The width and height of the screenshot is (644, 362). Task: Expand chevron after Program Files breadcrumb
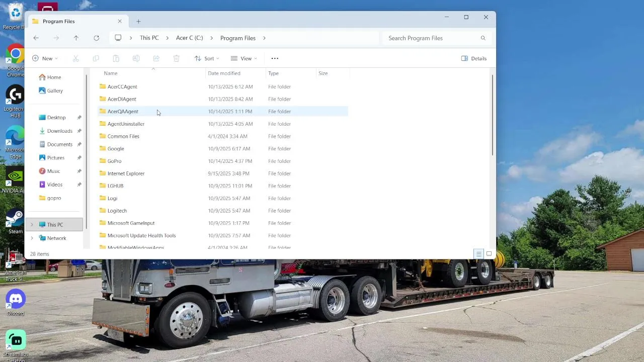pyautogui.click(x=264, y=38)
